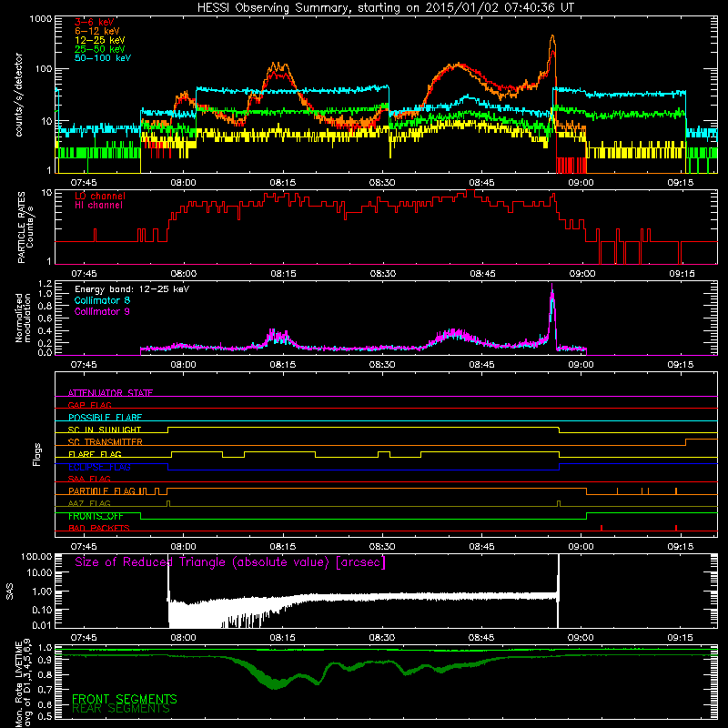This screenshot has height=728, width=728.
Task: Click the 0.7 value on livetime axis
Action: 45,689
